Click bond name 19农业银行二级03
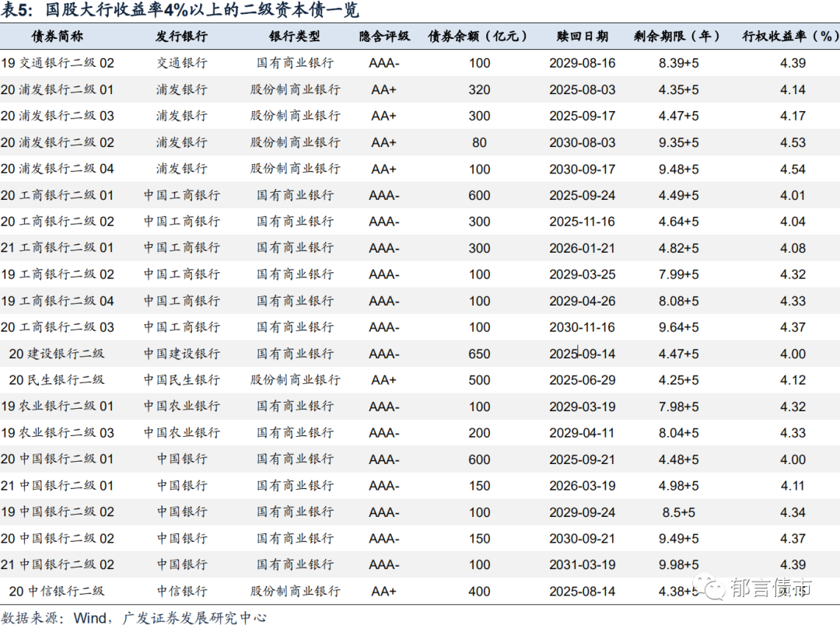The image size is (840, 625). click(58, 433)
